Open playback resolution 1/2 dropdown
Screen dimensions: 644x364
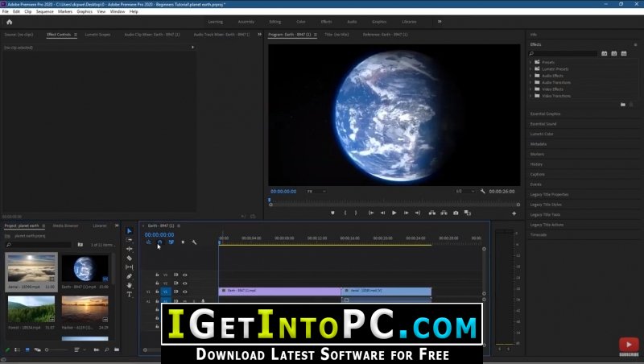tap(465, 192)
